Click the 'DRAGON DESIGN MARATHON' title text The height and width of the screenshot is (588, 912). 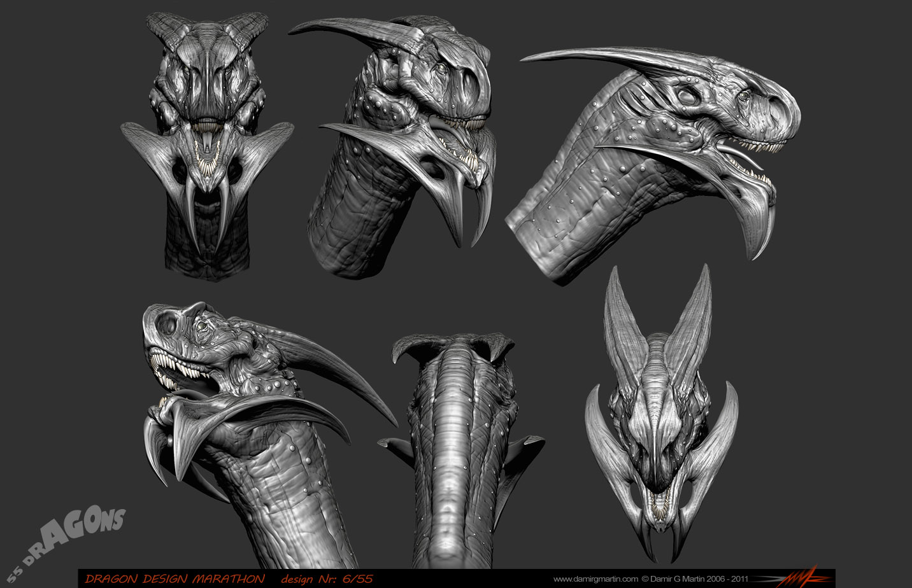[x=175, y=578]
